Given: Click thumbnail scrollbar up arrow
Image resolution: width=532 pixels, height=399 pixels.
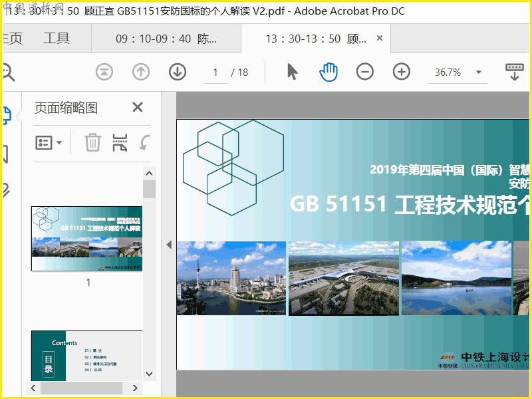Looking at the screenshot, I should click(149, 174).
